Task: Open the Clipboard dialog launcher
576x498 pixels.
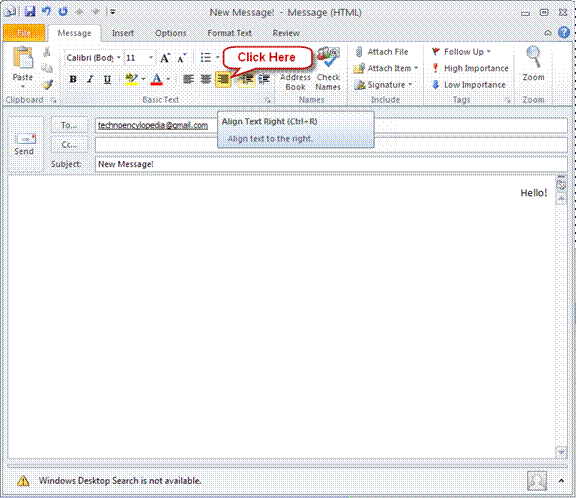Action: pyautogui.click(x=54, y=100)
